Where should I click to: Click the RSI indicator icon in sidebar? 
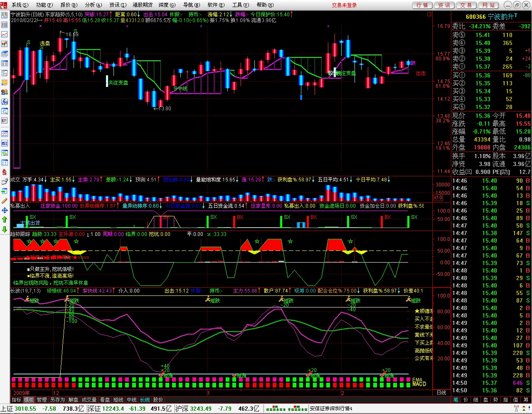[5, 143]
